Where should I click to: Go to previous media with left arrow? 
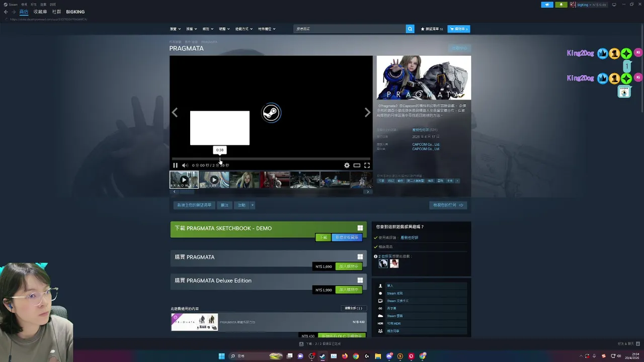(175, 113)
